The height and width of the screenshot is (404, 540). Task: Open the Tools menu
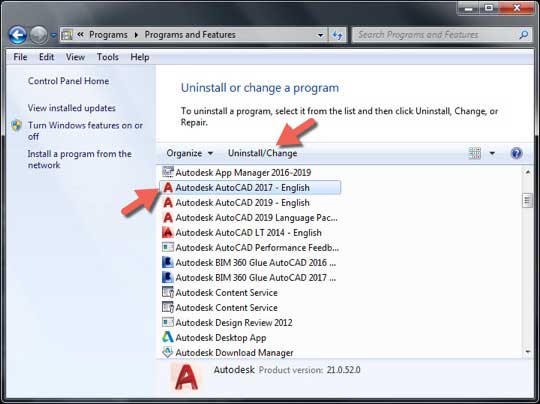click(x=108, y=57)
